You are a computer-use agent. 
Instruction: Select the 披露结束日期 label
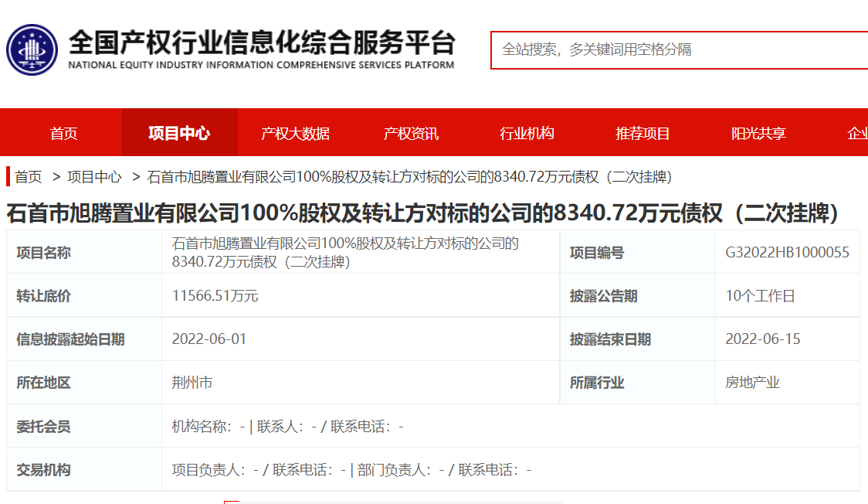[x=610, y=339]
